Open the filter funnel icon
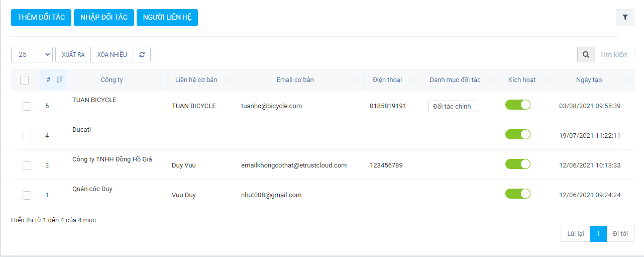This screenshot has width=644, height=257. coord(625,17)
